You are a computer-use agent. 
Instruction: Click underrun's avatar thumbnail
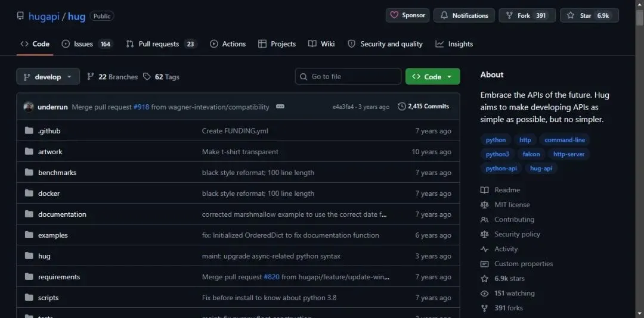pos(29,107)
